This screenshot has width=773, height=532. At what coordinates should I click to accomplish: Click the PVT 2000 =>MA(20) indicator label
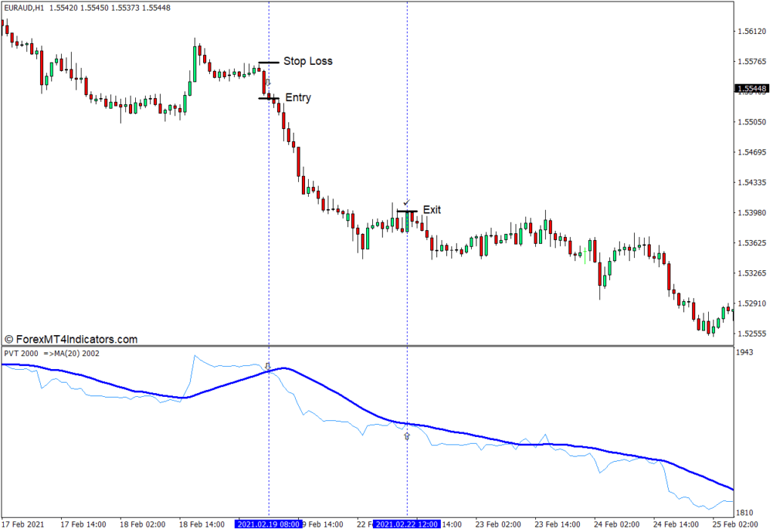[x=51, y=353]
